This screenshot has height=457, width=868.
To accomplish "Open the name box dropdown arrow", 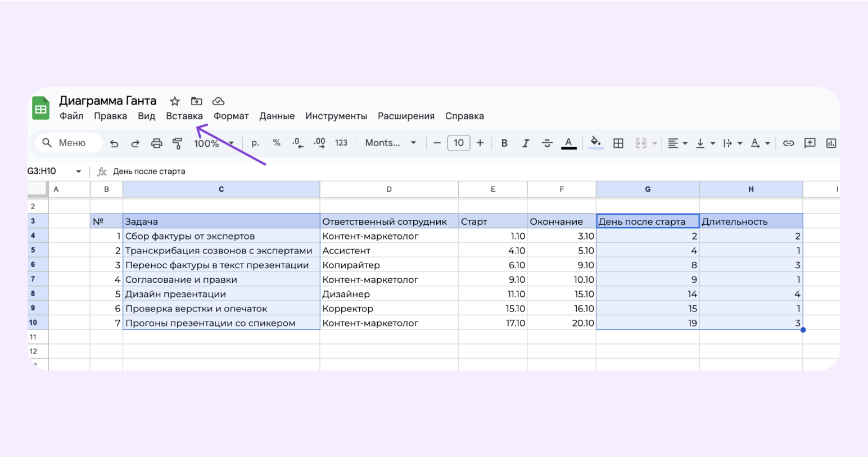I will [x=78, y=171].
